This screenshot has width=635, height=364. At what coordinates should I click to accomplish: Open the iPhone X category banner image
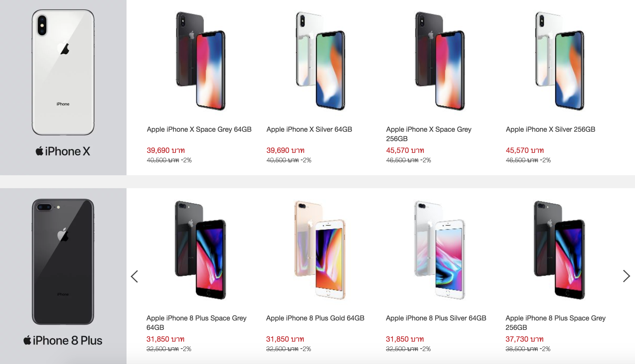(x=63, y=72)
